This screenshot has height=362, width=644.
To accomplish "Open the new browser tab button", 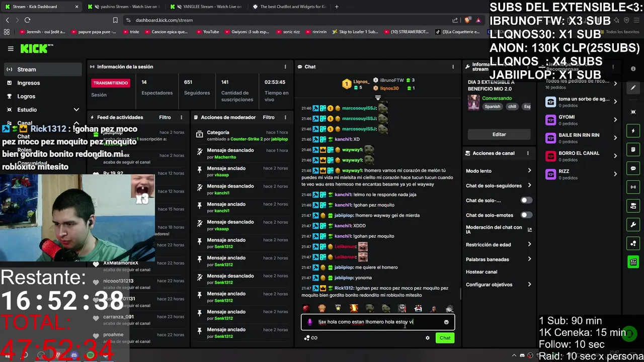I will tap(337, 7).
